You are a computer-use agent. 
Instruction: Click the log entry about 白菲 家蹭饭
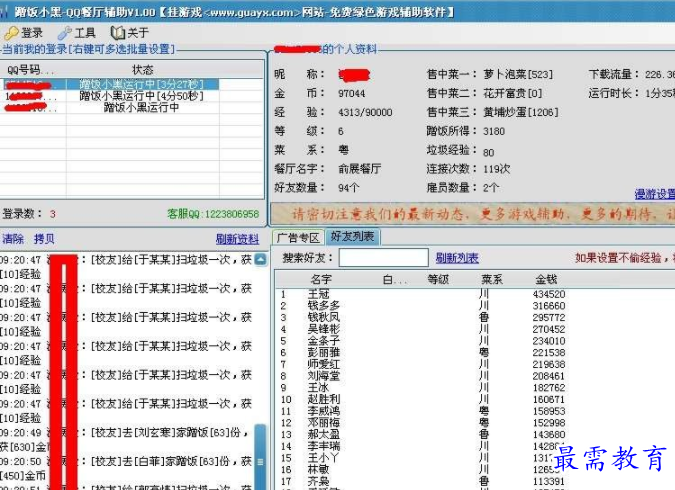127,468
